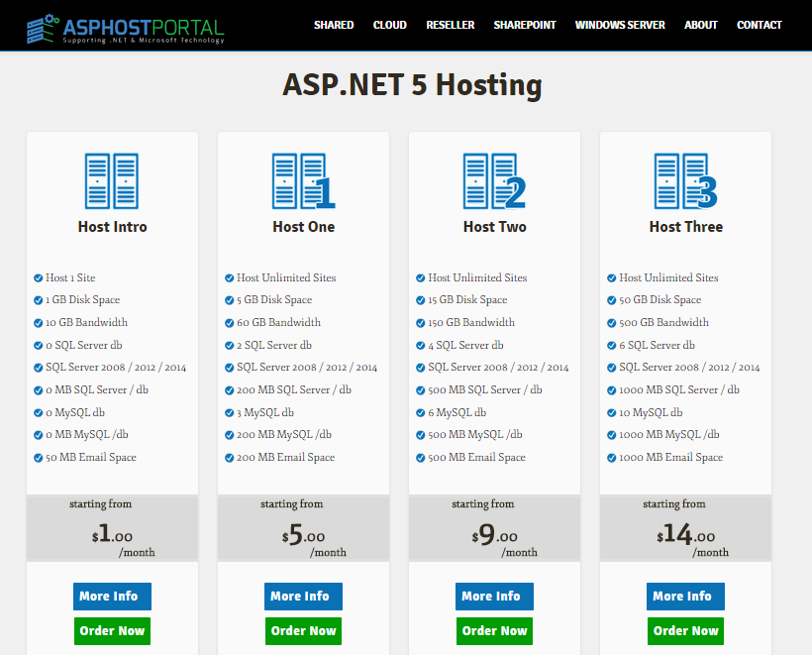Click checkmark beside '6 MySQL db'
The height and width of the screenshot is (655, 812).
point(420,412)
